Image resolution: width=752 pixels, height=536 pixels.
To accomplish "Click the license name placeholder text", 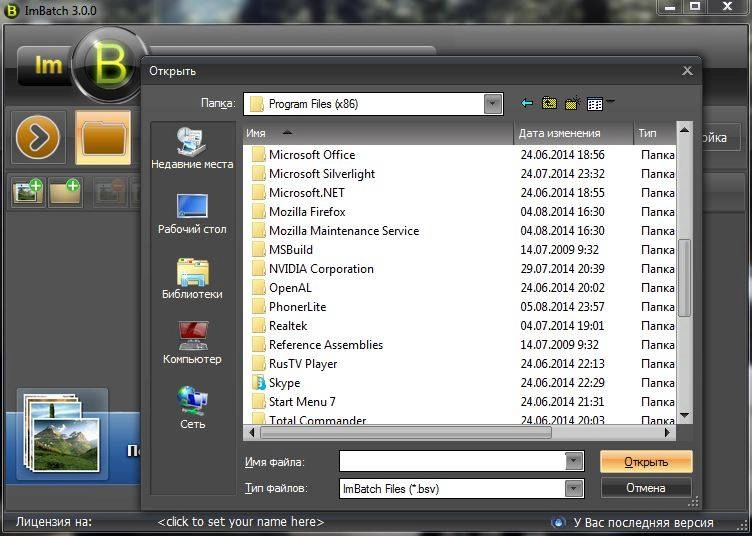I will [241, 522].
